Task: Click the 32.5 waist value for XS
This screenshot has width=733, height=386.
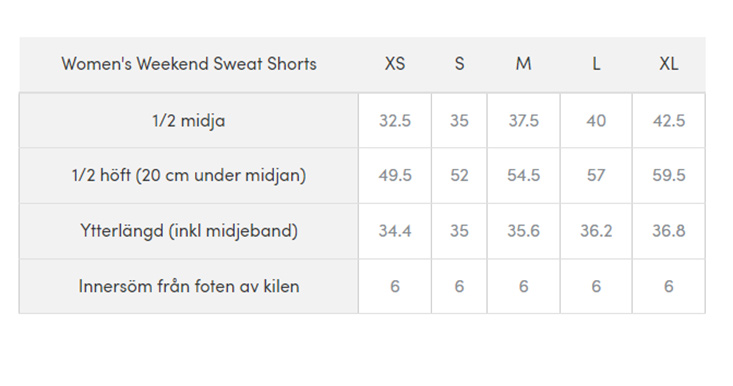Action: [x=395, y=121]
